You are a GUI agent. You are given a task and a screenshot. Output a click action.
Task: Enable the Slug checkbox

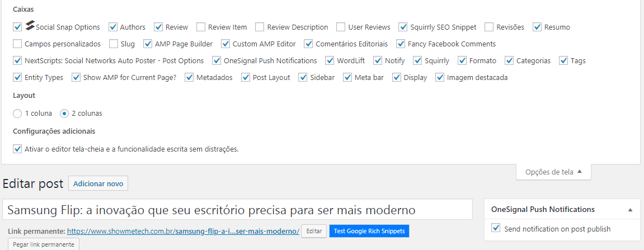point(114,44)
